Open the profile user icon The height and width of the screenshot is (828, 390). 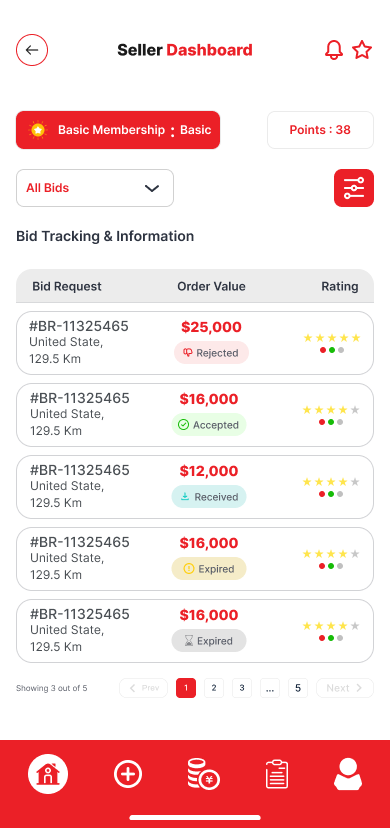coord(348,774)
